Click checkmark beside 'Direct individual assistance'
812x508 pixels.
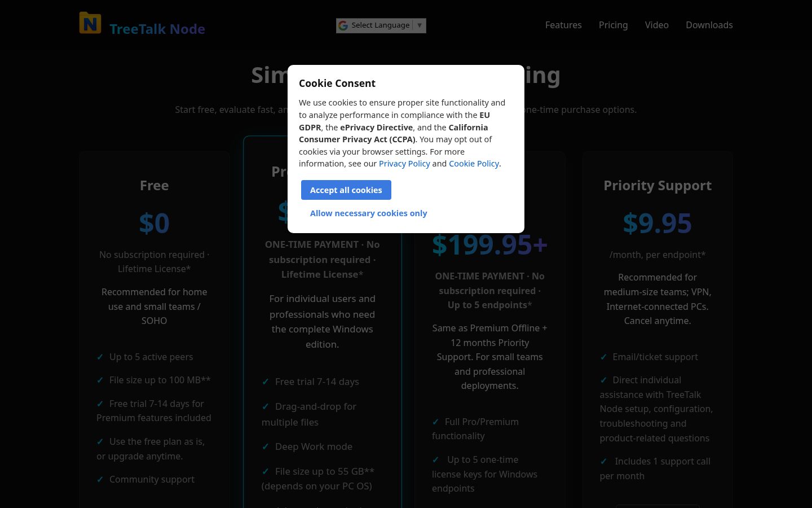point(603,380)
